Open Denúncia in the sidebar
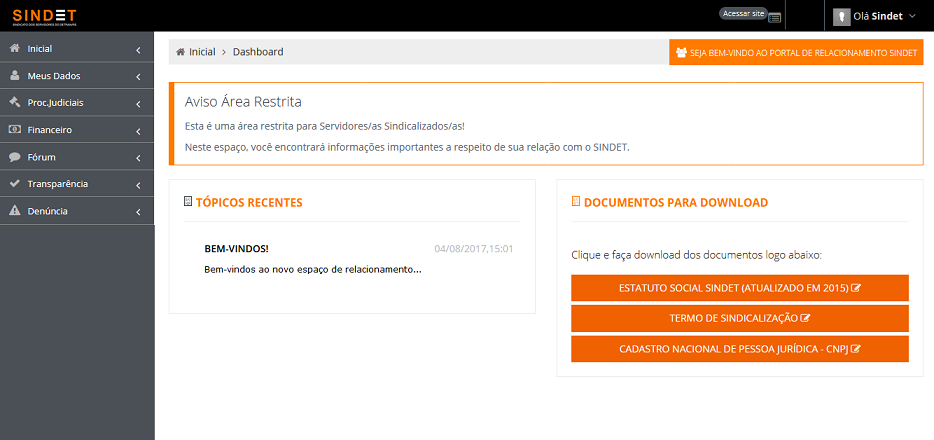The image size is (934, 440). tap(77, 211)
